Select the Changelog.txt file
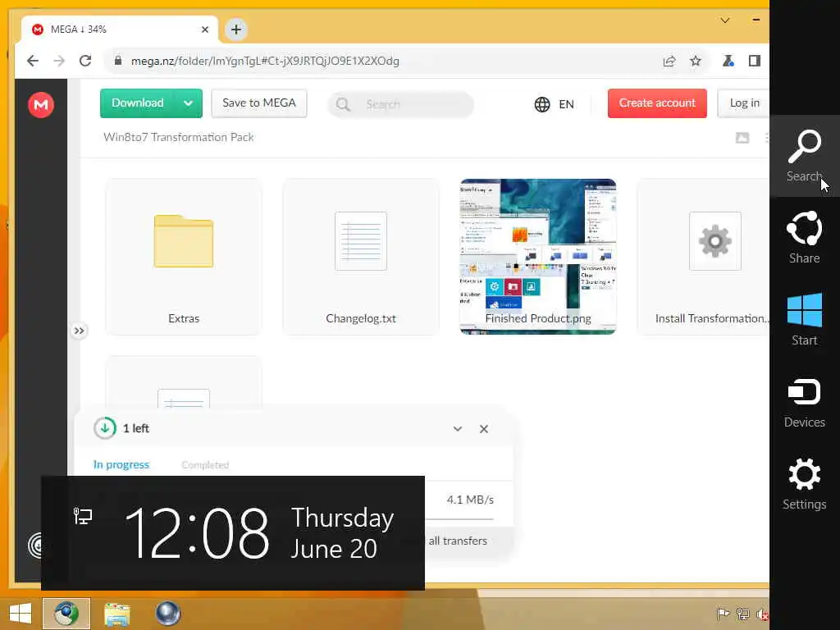The image size is (840, 630). (361, 257)
